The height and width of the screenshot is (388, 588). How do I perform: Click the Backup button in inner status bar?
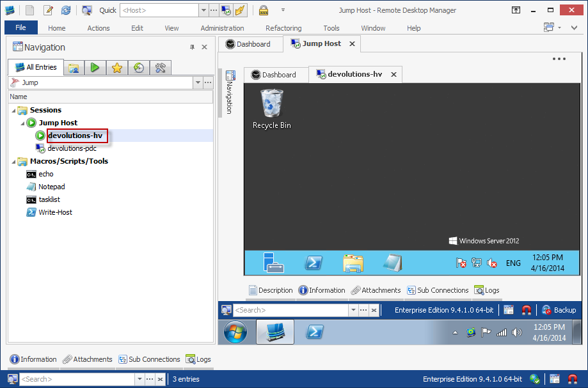(x=559, y=310)
